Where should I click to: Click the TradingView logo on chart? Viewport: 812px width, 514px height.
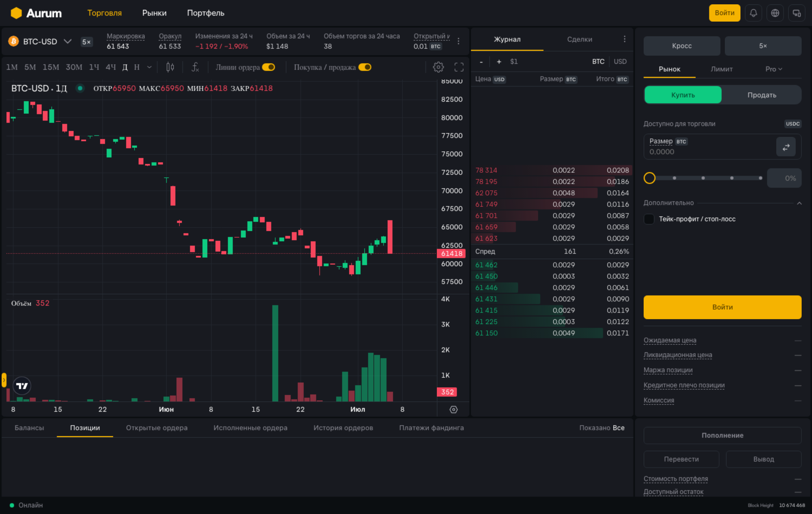(x=22, y=385)
